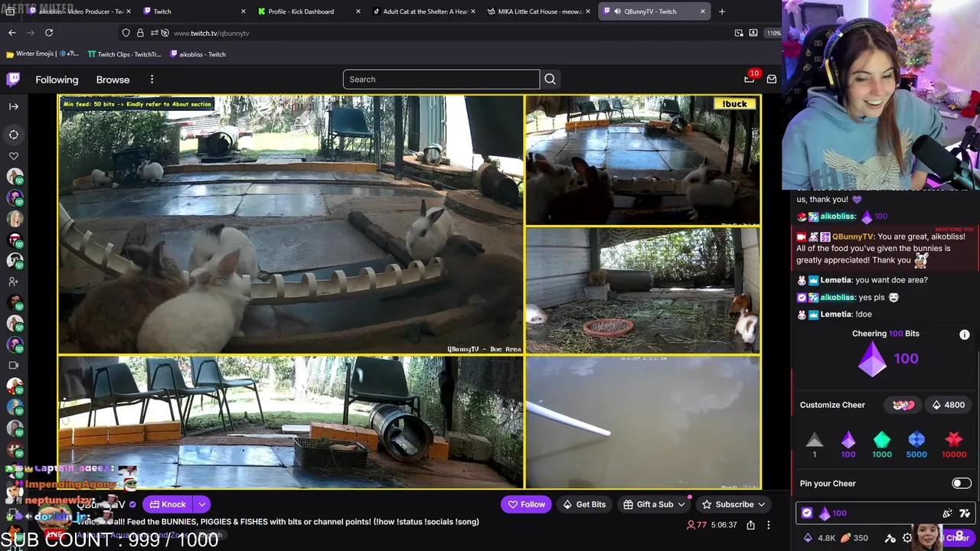
Task: Open the add friends icon in the sidebar
Action: pos(14,282)
